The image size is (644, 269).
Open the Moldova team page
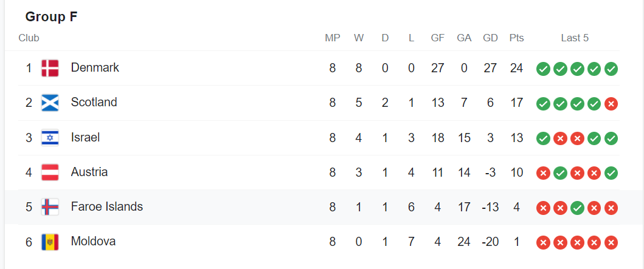point(93,242)
